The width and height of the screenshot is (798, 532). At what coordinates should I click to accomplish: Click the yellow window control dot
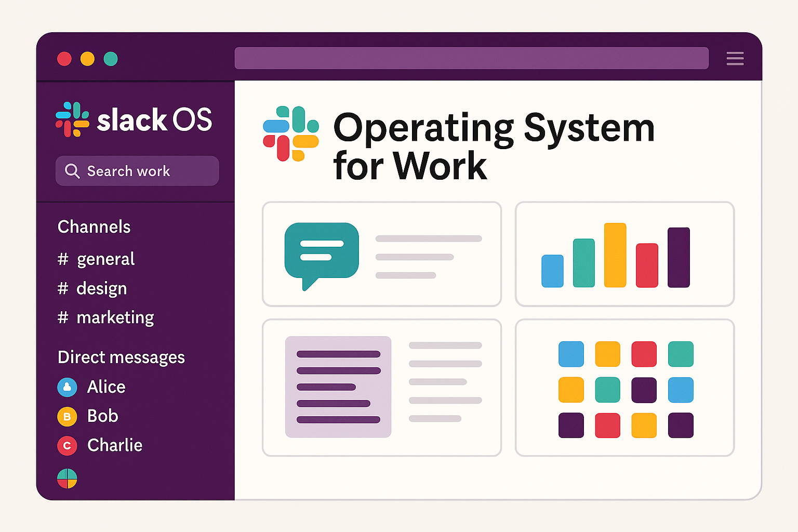click(87, 59)
